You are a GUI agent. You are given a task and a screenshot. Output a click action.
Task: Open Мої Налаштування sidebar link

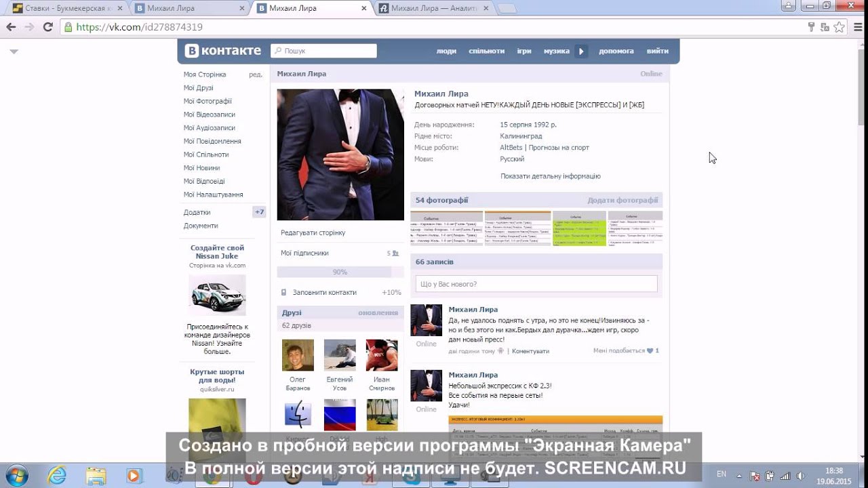214,195
